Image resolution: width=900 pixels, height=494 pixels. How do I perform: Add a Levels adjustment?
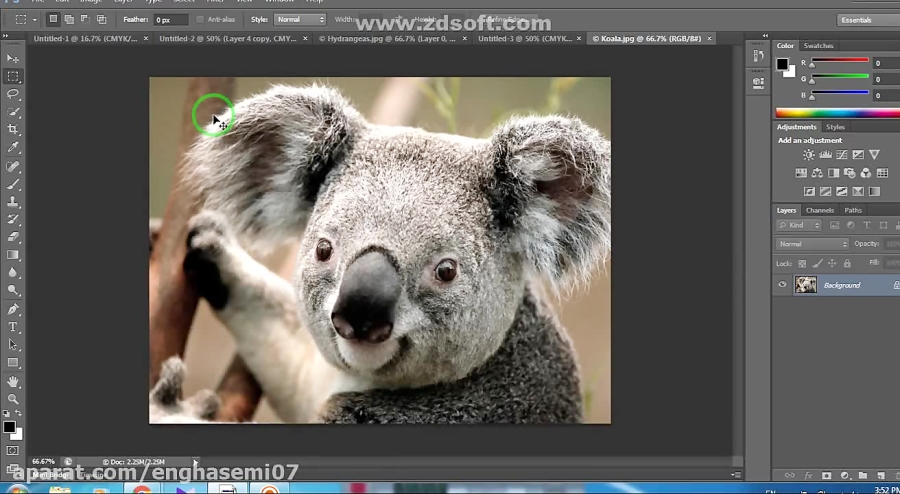825,154
